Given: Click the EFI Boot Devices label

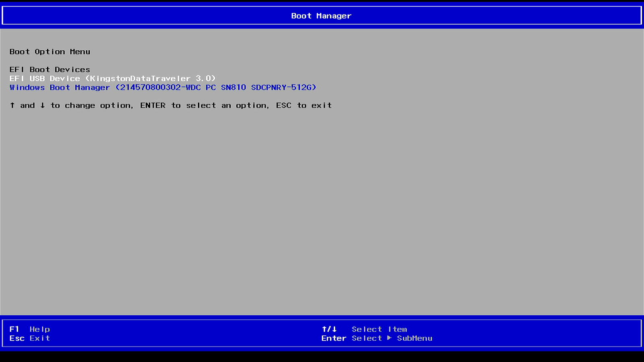Looking at the screenshot, I should 50,70.
